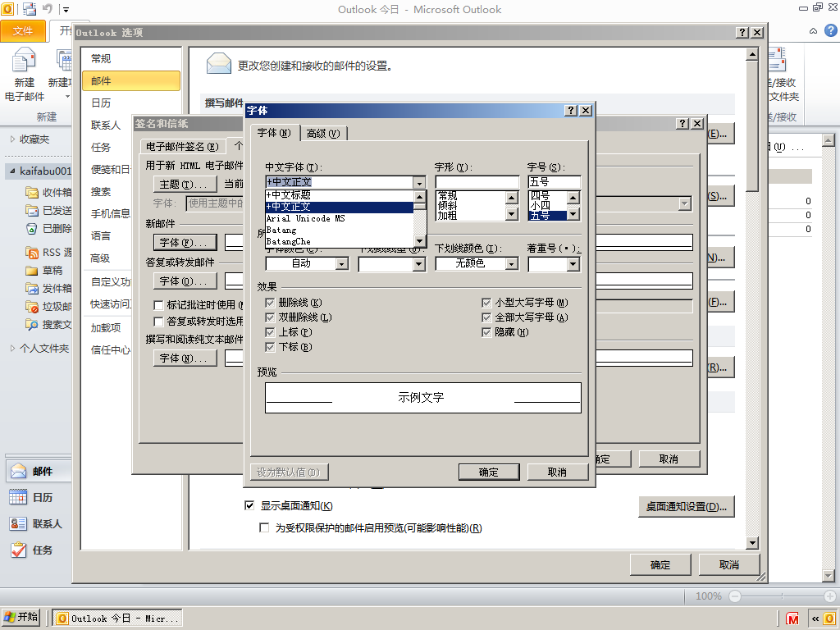The height and width of the screenshot is (630, 840).
Task: Click the Outbox folder icon
Action: point(32,289)
